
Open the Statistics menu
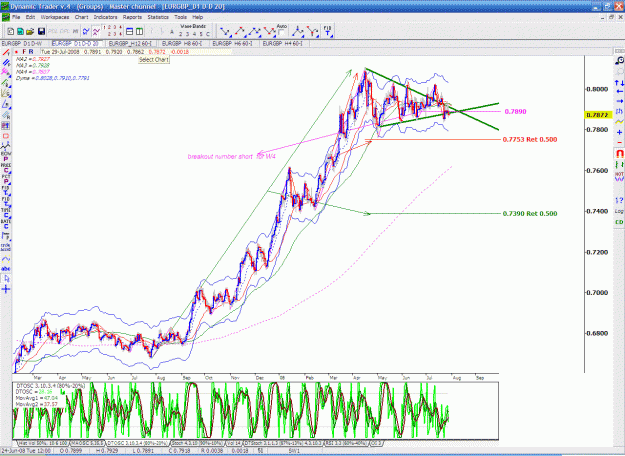pyautogui.click(x=158, y=17)
